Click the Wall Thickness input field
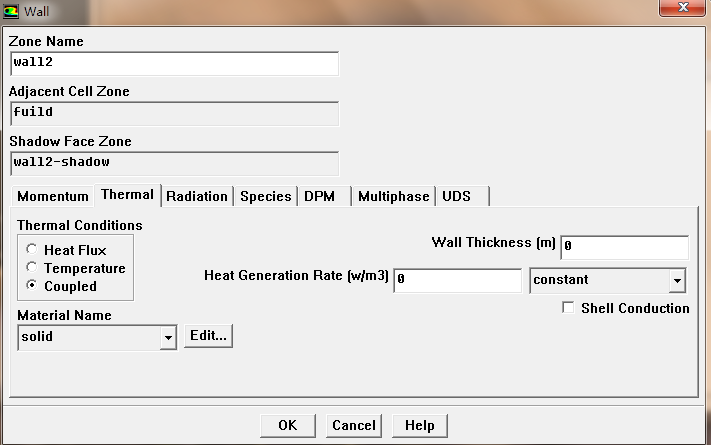Viewport: 711px width, 445px height. (624, 247)
